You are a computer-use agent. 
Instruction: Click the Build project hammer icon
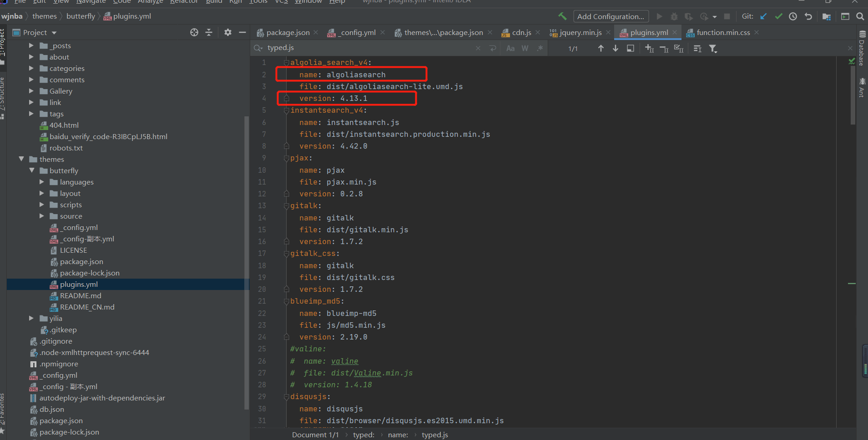[562, 16]
